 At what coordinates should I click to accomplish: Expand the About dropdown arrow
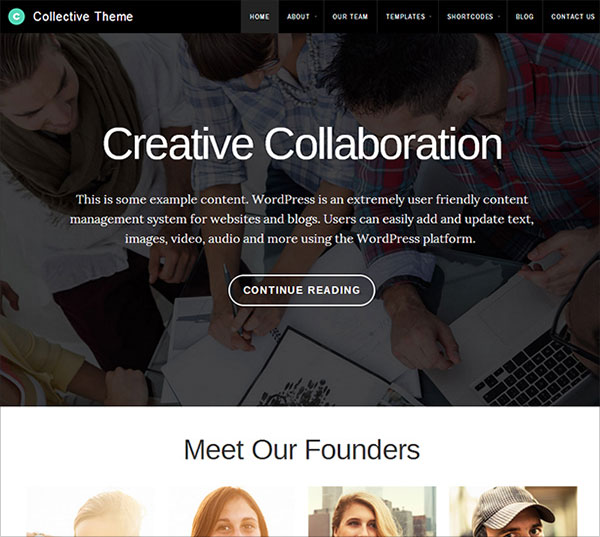(x=316, y=17)
